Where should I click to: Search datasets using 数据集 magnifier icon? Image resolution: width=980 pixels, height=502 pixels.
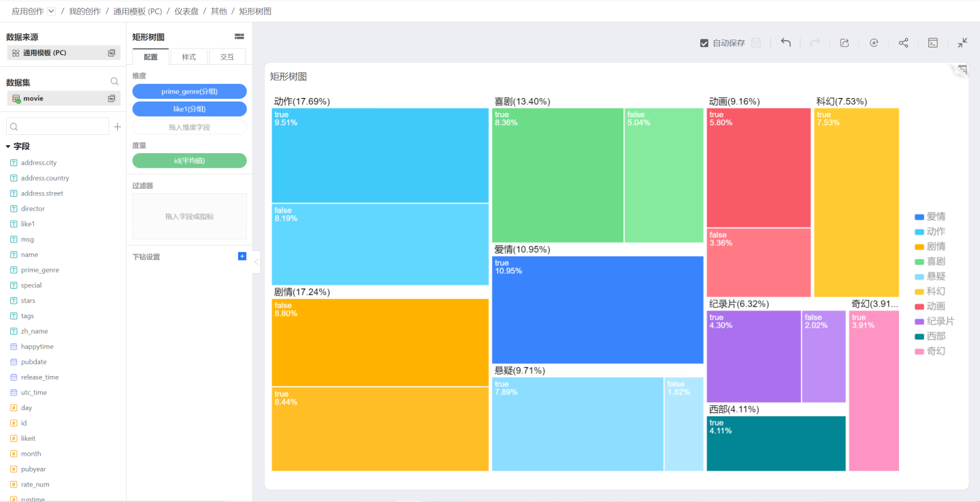pyautogui.click(x=114, y=82)
